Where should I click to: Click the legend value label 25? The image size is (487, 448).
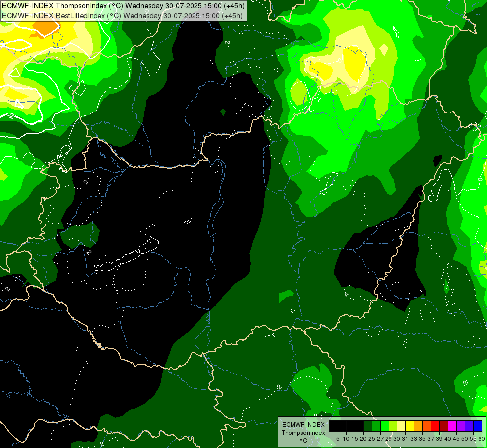coord(372,439)
